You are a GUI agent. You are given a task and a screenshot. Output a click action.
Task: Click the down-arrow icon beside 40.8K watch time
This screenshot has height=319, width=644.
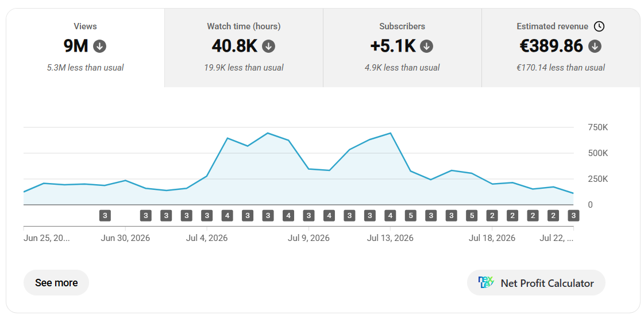click(x=269, y=46)
